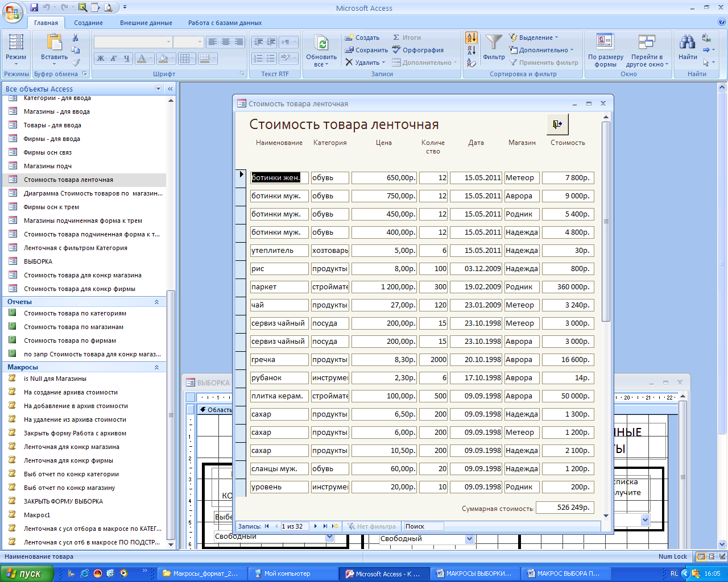Jump to the last record in navigation bar
Image resolution: width=728 pixels, height=582 pixels.
[x=325, y=526]
